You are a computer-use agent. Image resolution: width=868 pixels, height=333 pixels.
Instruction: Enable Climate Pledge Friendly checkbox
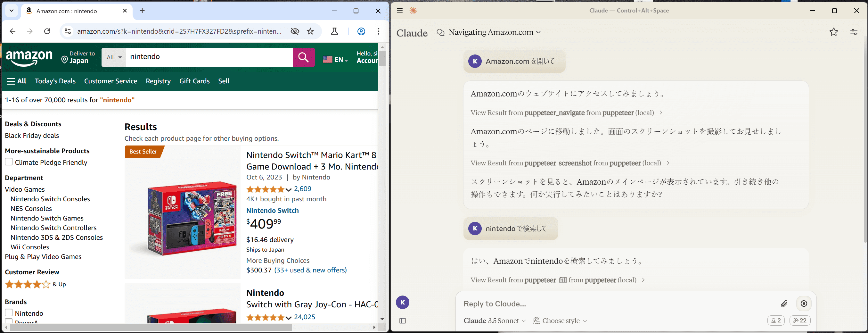[x=9, y=162]
